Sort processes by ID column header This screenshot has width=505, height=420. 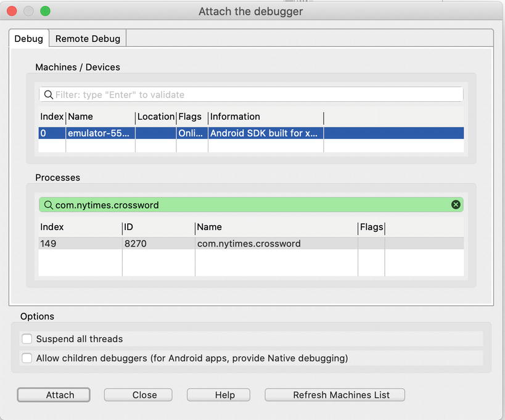[x=158, y=227]
